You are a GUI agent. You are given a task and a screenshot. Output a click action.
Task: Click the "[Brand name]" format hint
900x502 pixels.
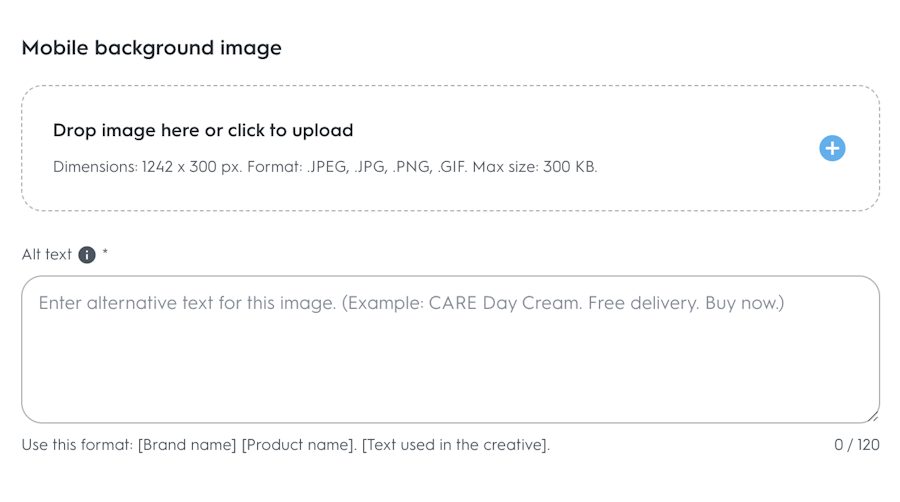187,444
